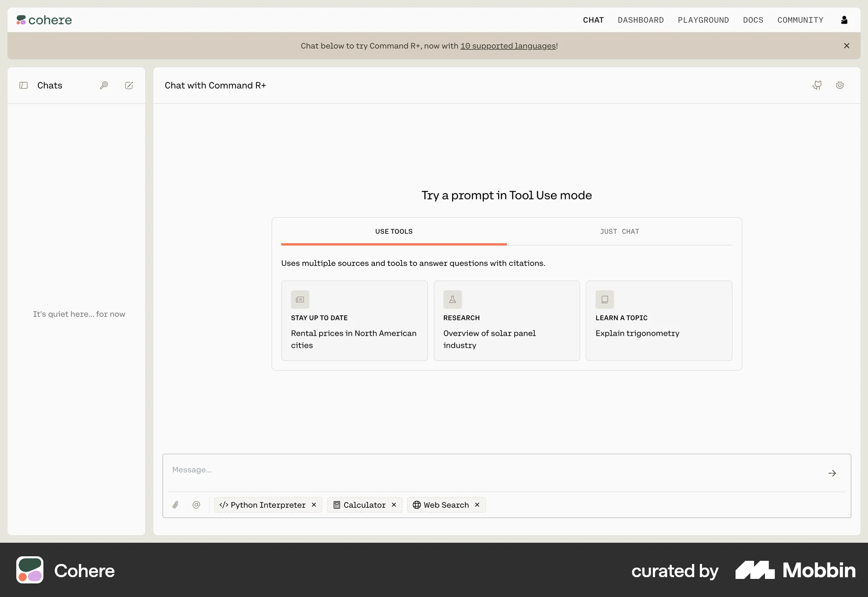Screen dimensions: 868x597
Task: Start a new chat with the compose icon
Action: coord(129,85)
